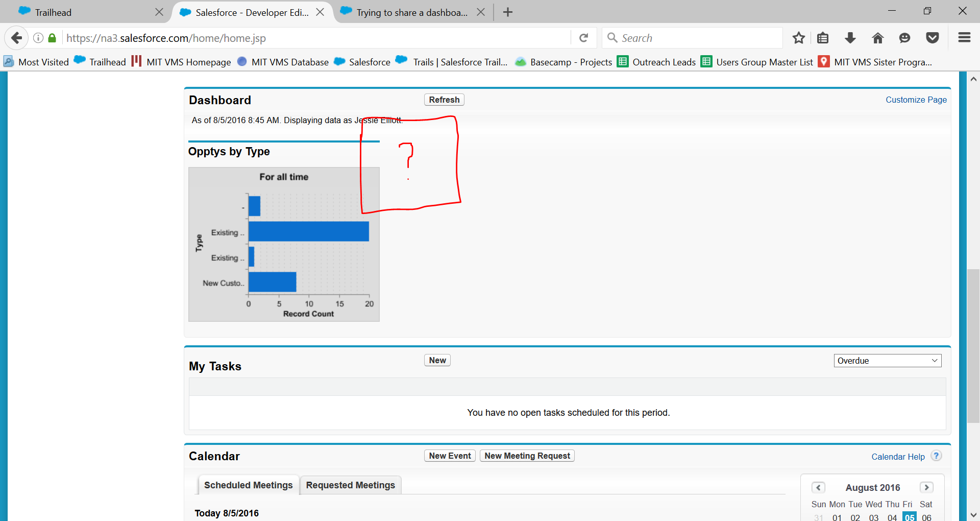Open Basecamp - Projects bookmark
980x521 pixels.
[x=563, y=62]
